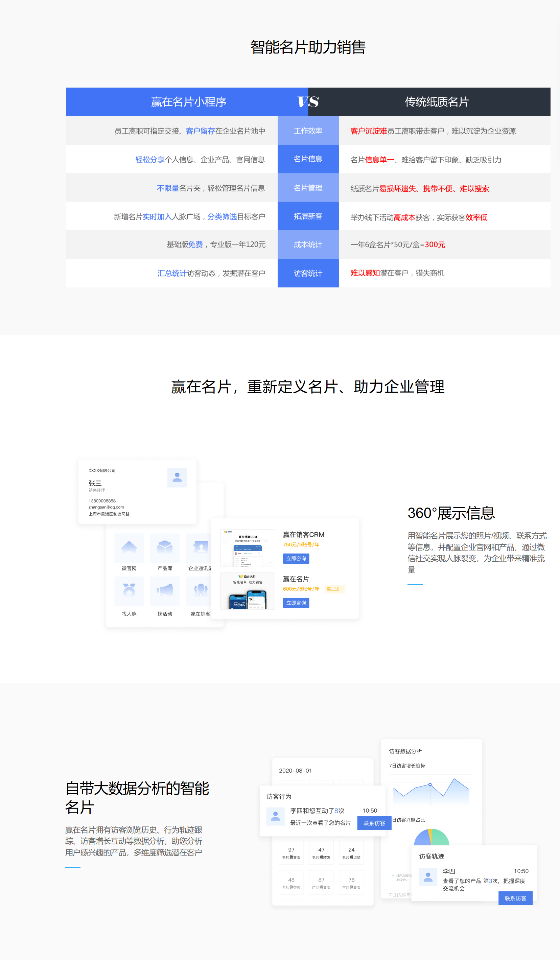Click the 访客统计 comparison category cell
The image size is (560, 960).
[308, 273]
